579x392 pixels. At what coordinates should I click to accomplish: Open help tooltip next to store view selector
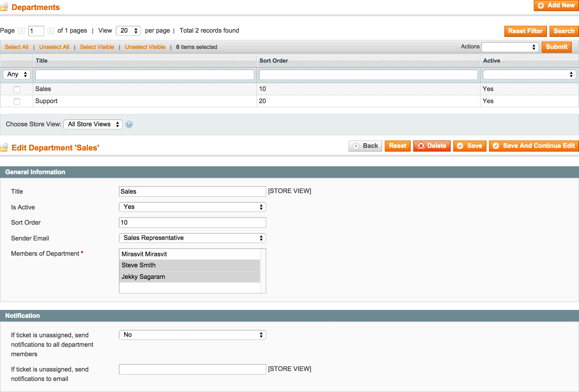[129, 124]
